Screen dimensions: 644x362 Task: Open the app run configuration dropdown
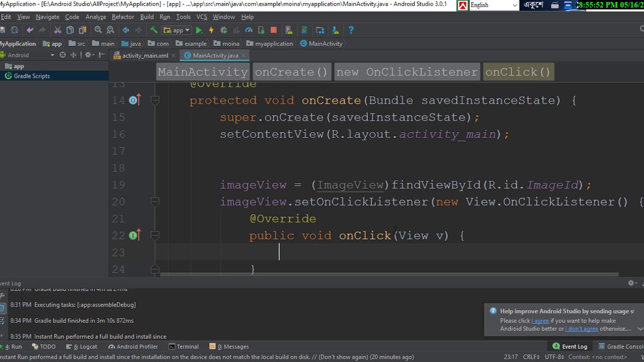(177, 30)
